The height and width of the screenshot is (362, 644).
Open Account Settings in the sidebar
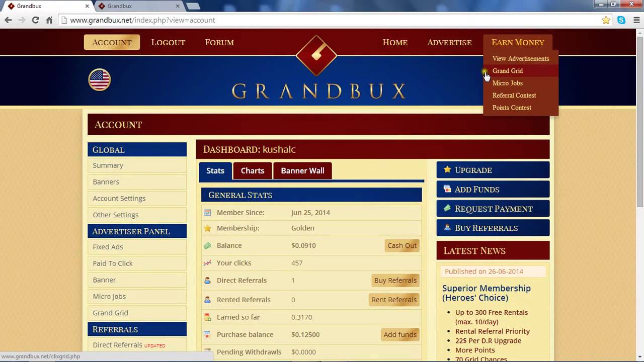point(137,198)
